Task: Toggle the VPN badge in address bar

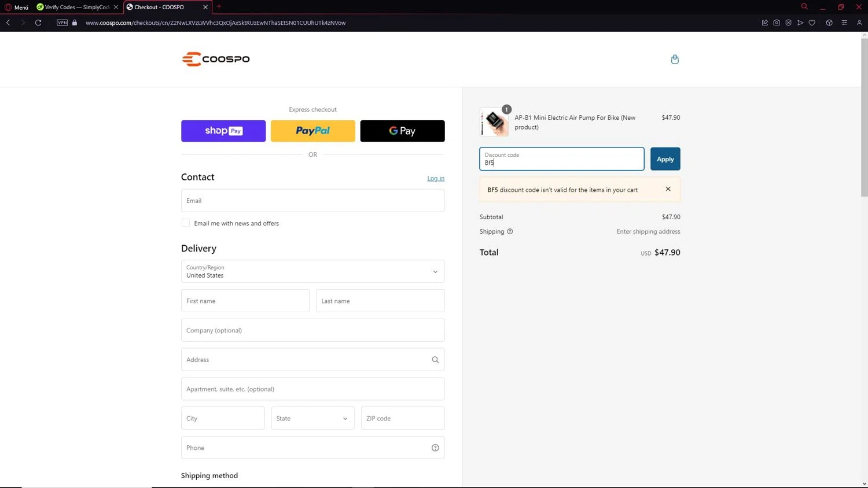Action: point(62,23)
